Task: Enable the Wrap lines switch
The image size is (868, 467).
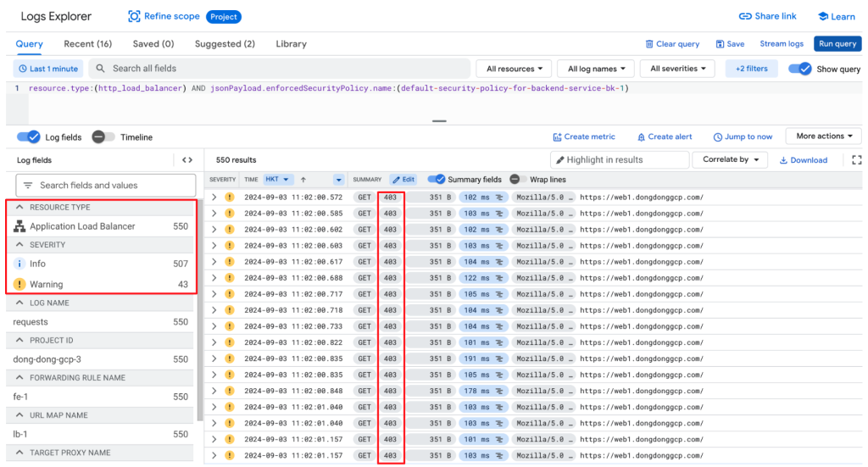Action: (518, 180)
